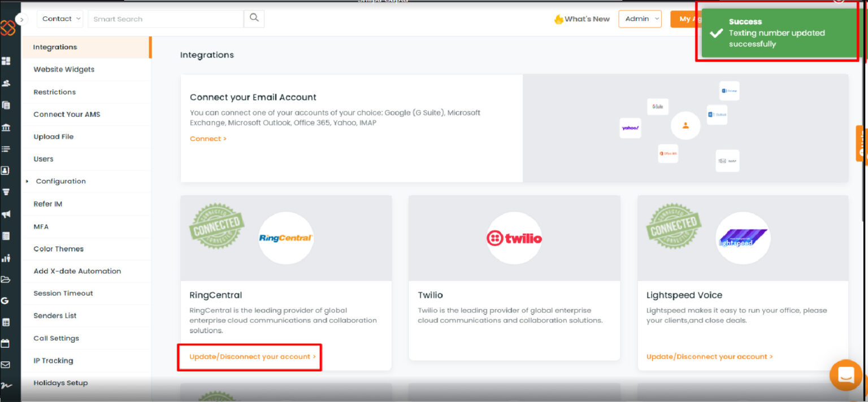The width and height of the screenshot is (868, 402).
Task: Click the What's New flame icon
Action: coord(559,19)
